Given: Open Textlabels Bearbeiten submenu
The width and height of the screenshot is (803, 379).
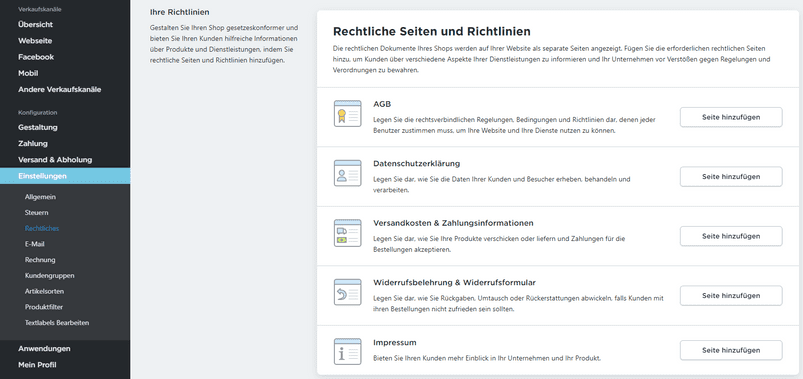Looking at the screenshot, I should click(x=57, y=323).
